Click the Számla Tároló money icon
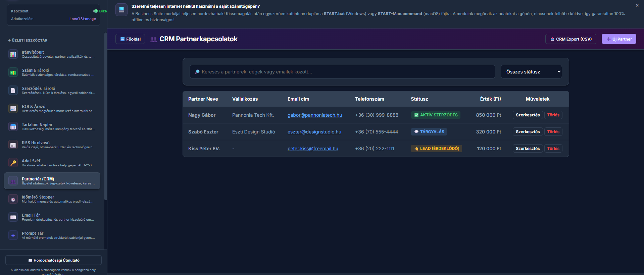The height and width of the screenshot is (275, 644). (13, 72)
